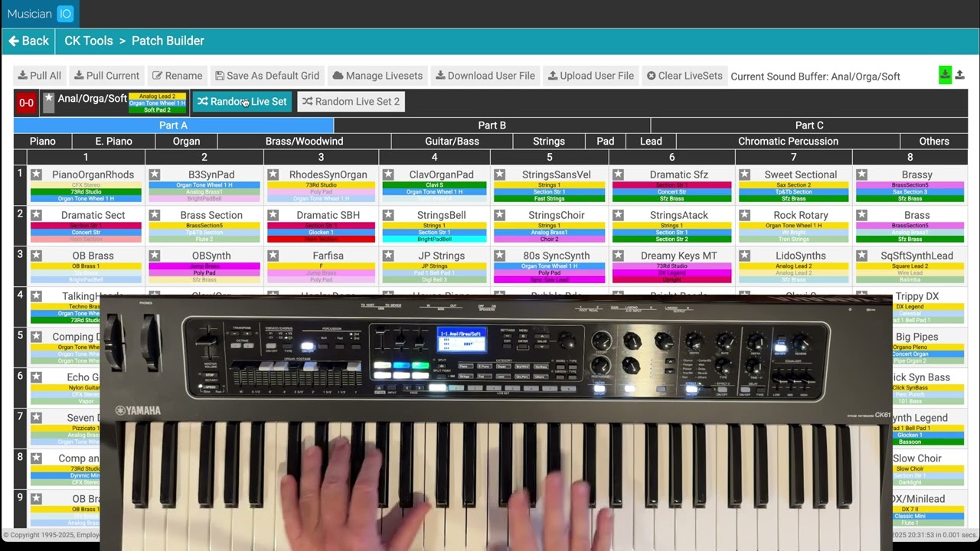980x551 pixels.
Task: Click the yellow Analog Lead 2 voice bar
Action: pos(157,96)
